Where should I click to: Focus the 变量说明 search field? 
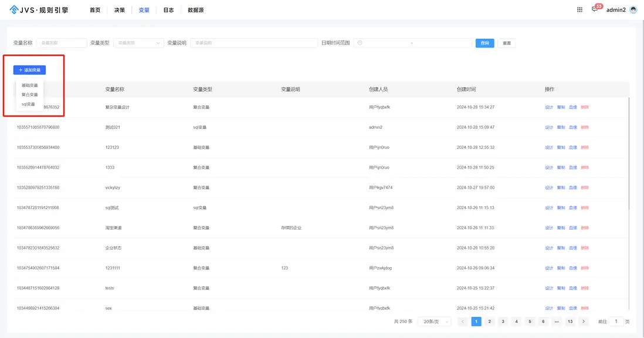click(254, 43)
